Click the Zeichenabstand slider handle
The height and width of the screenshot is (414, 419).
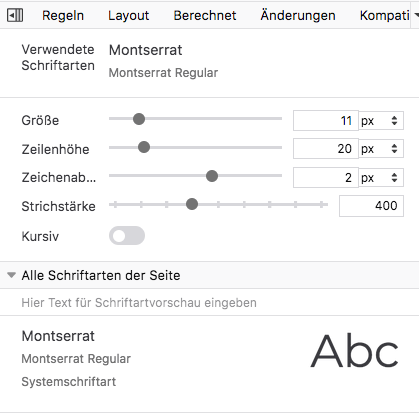pyautogui.click(x=212, y=176)
